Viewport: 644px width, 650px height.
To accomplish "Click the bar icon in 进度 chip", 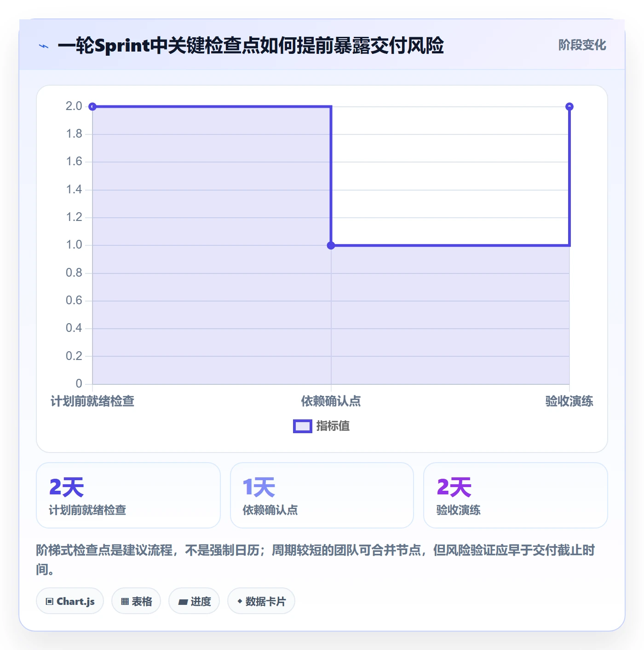I will [x=183, y=602].
